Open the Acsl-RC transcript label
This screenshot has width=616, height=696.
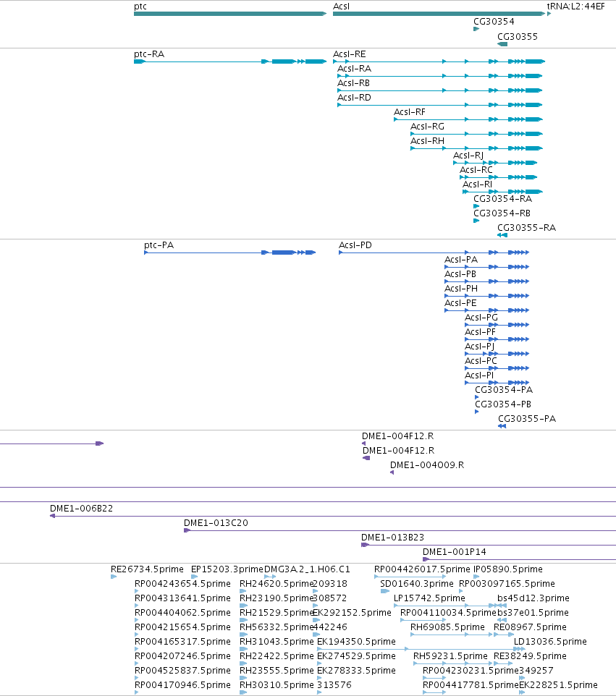(476, 169)
